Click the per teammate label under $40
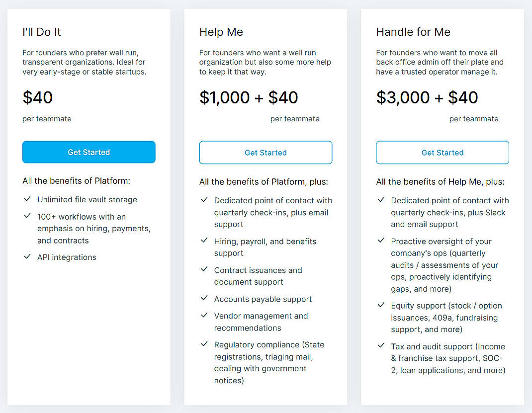The width and height of the screenshot is (532, 413). [x=47, y=119]
